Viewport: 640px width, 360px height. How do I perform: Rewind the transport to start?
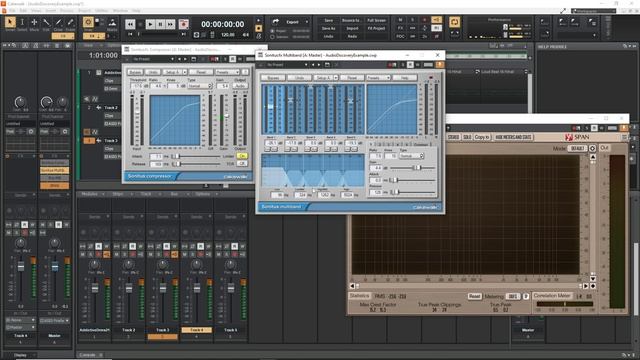(x=130, y=24)
